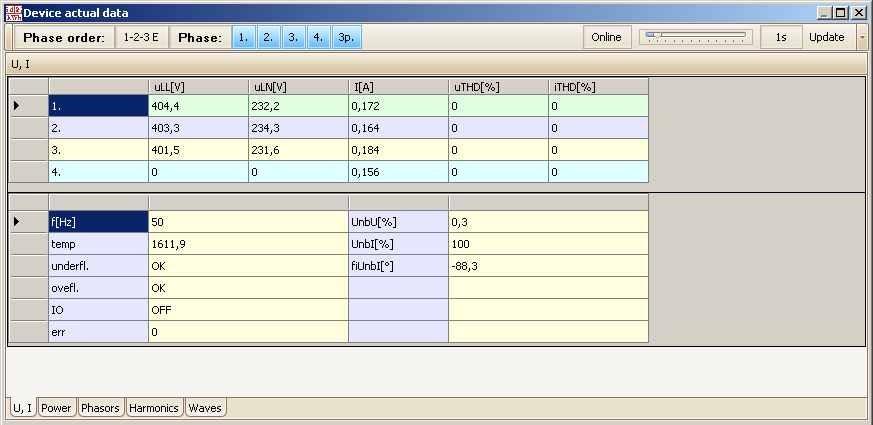
Task: Toggle phase 3 button
Action: coord(293,37)
